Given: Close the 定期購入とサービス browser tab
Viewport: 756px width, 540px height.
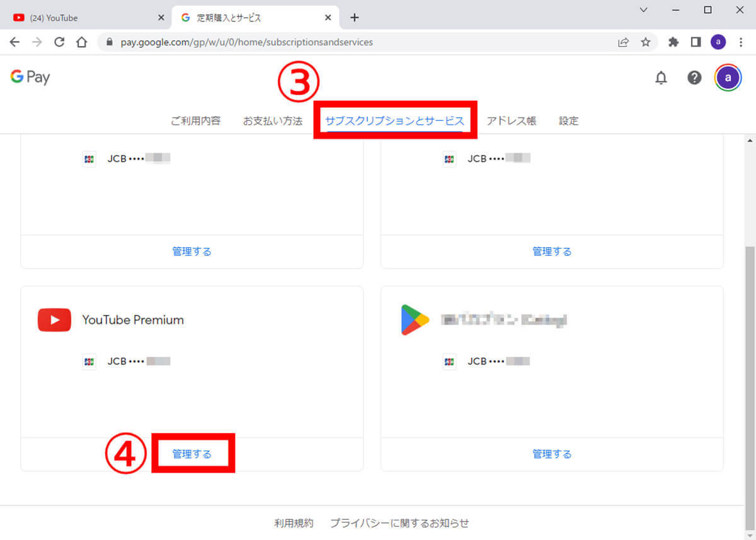Looking at the screenshot, I should click(328, 18).
